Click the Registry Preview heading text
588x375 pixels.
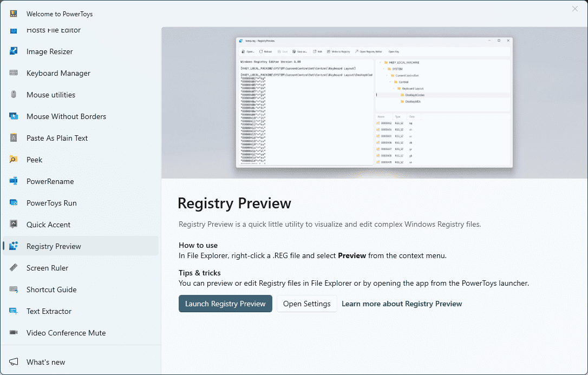tap(234, 203)
